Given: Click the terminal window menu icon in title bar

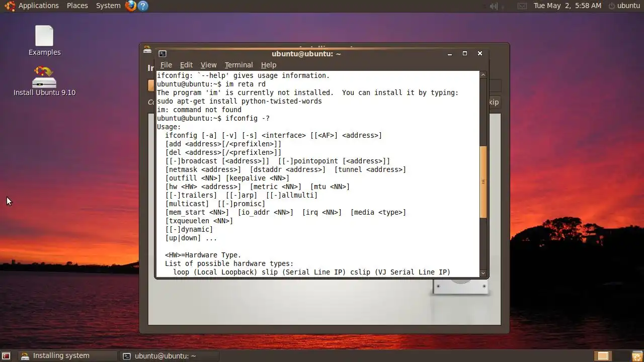Looking at the screenshot, I should click(162, 53).
